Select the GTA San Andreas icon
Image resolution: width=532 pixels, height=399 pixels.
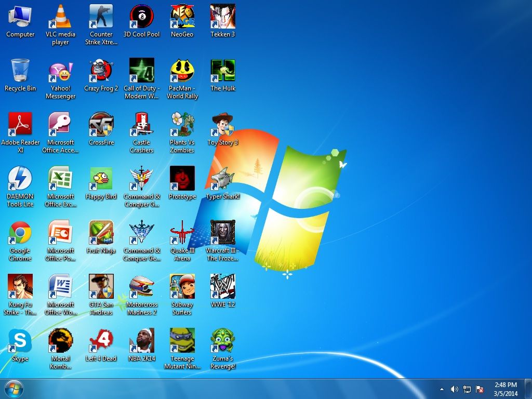(x=101, y=287)
